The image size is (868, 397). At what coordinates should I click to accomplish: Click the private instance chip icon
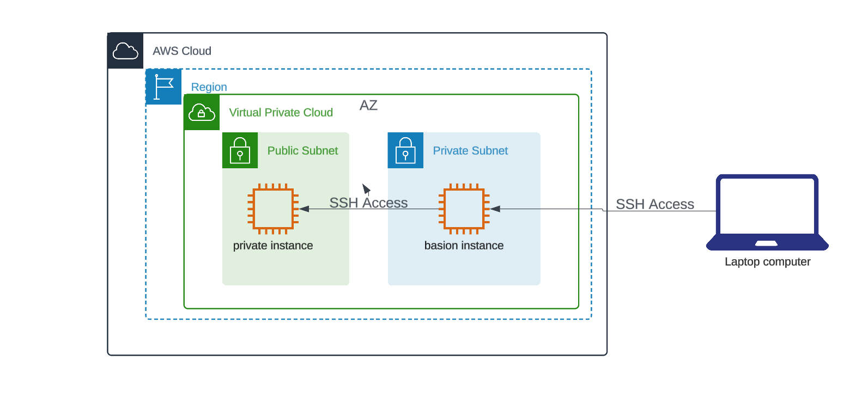point(273,209)
